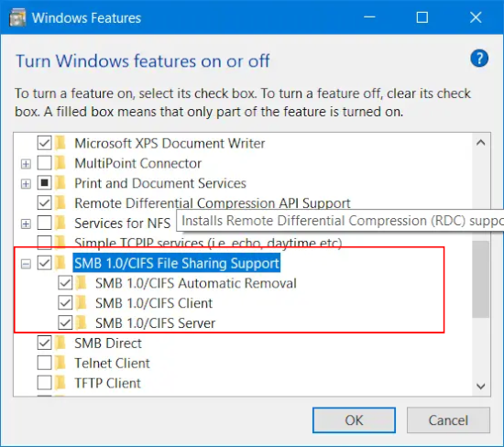
Task: Enable the Telnet Client checkbox
Action: (x=44, y=363)
